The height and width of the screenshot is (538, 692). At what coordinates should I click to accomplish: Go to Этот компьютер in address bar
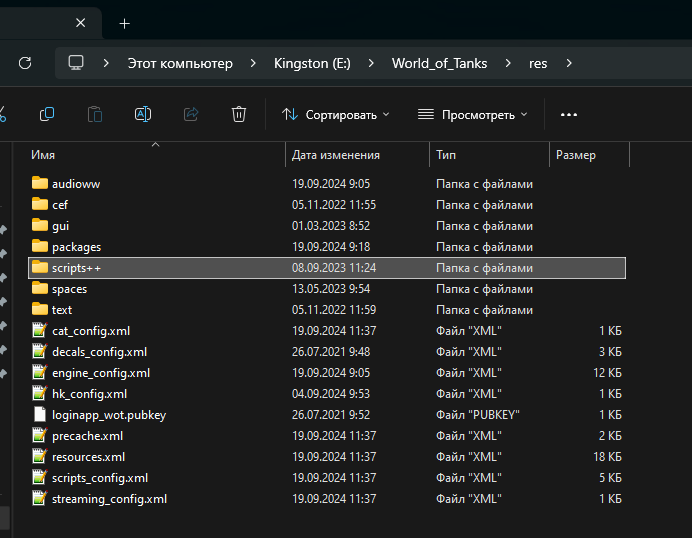click(x=180, y=63)
